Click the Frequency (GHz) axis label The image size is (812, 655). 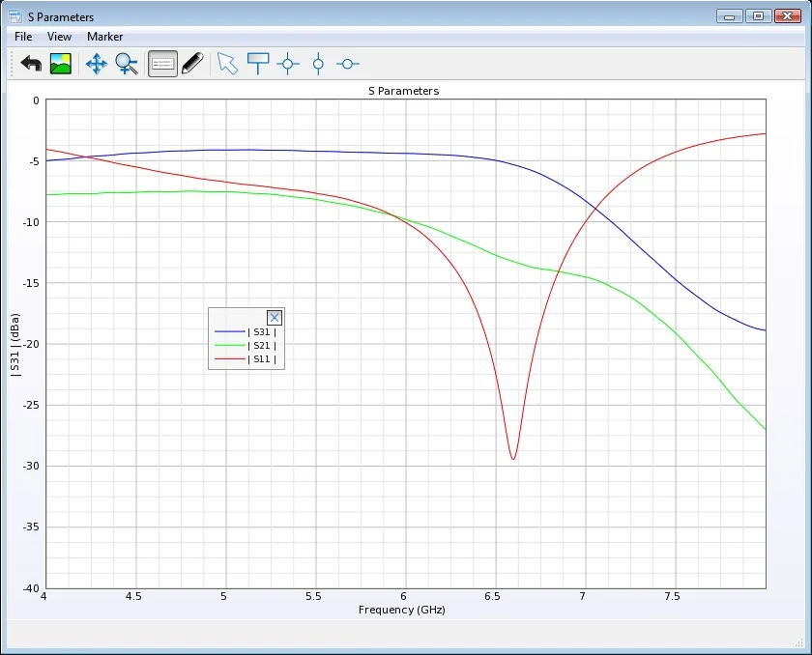click(x=402, y=610)
